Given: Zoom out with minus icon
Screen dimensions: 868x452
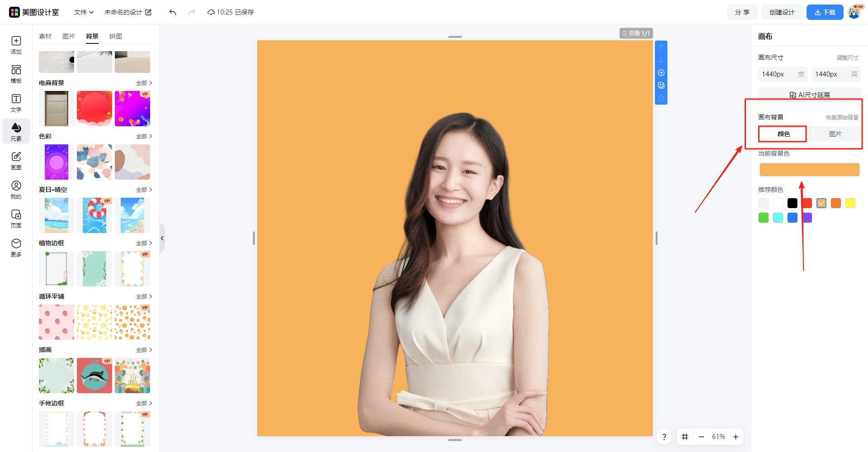Looking at the screenshot, I should 701,437.
